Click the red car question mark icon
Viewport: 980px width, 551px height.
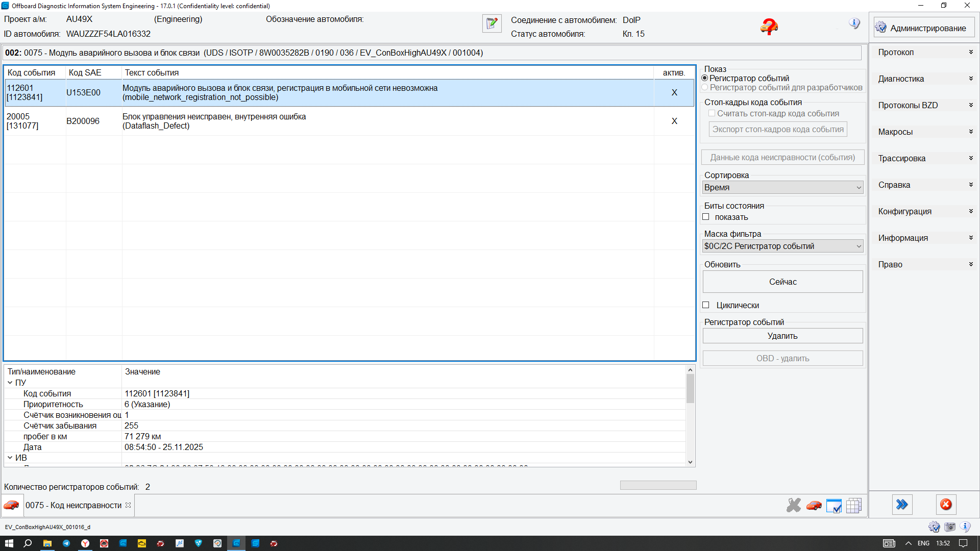tap(769, 27)
